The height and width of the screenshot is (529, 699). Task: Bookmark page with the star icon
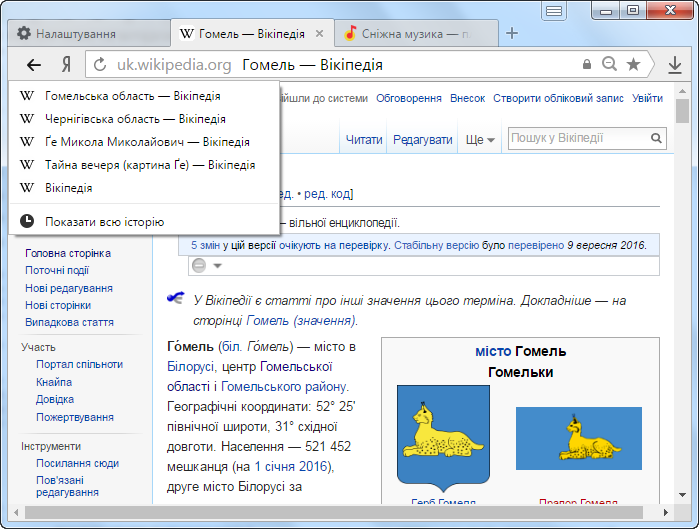pos(633,64)
